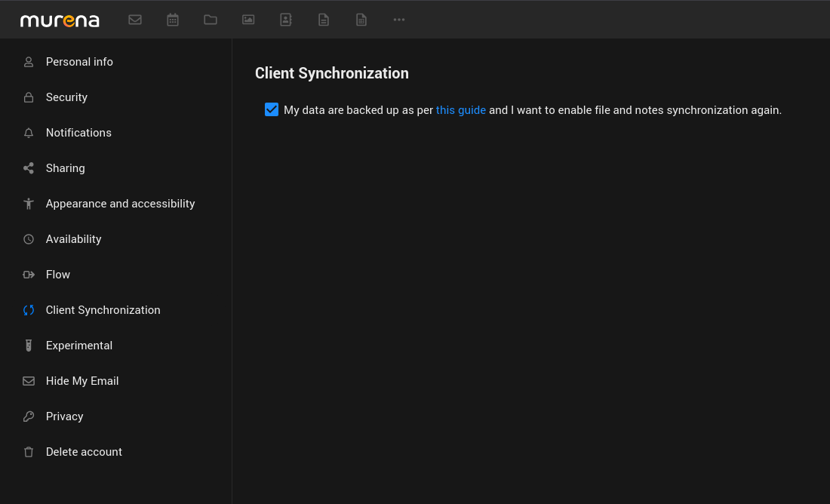Open the Files folder icon
The height and width of the screenshot is (504, 830).
point(211,20)
